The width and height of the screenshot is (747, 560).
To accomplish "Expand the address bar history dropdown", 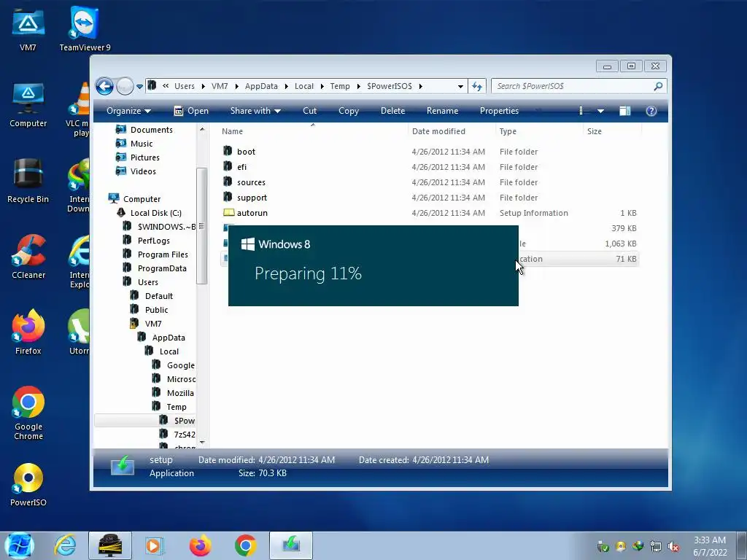I will pyautogui.click(x=460, y=86).
